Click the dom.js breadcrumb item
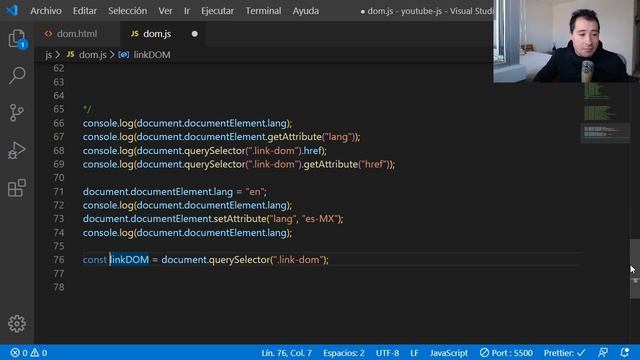 (87, 55)
